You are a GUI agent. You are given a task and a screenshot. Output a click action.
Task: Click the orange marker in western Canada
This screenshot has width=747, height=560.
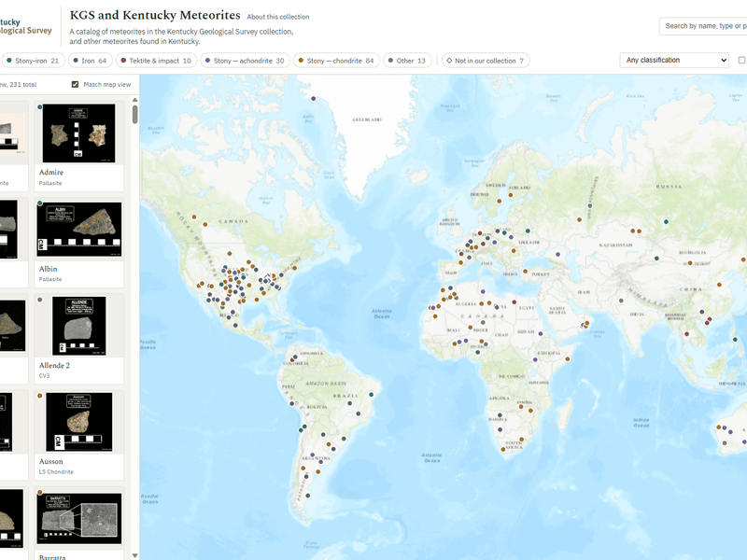point(194,217)
